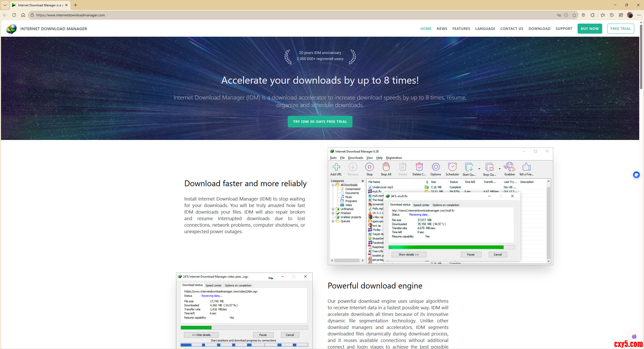Open the LANGUAGE navigation item
Screen dimensions: 644x349
click(485, 29)
